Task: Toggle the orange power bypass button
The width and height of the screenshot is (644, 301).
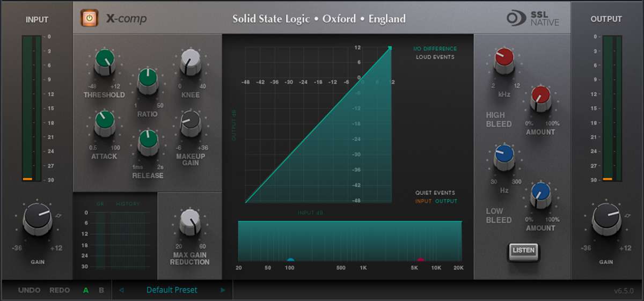Action: point(89,18)
